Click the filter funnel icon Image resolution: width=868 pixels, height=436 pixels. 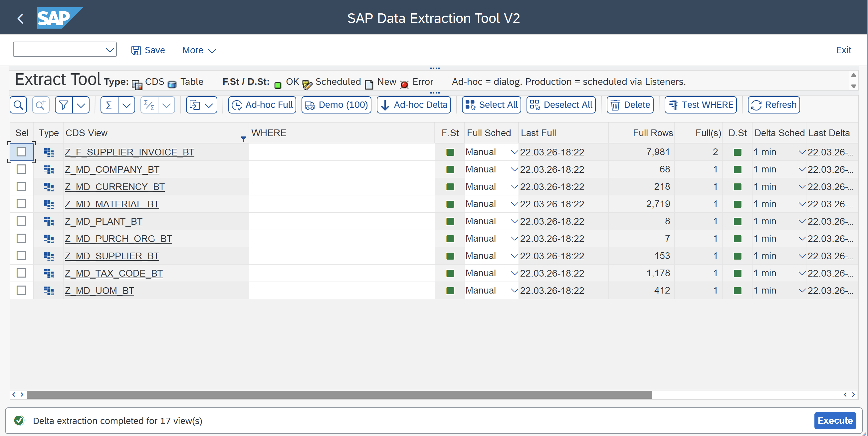(x=63, y=105)
